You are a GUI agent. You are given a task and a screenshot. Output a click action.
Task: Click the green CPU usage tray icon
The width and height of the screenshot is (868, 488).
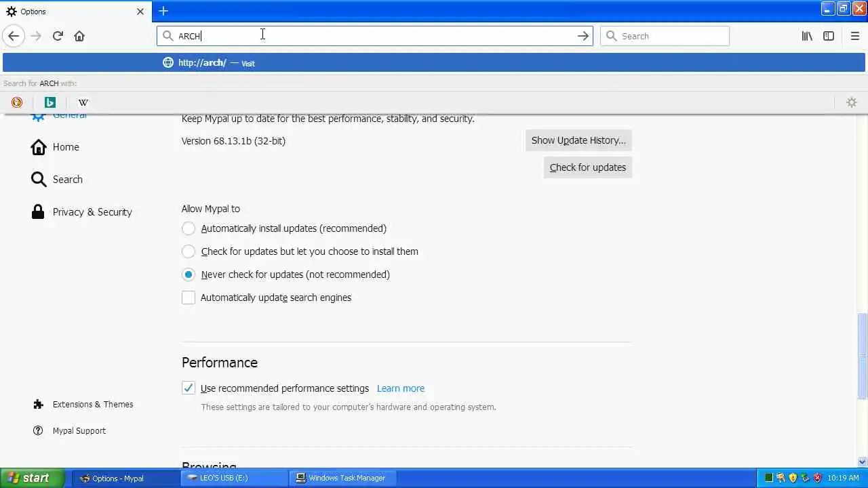[x=768, y=478]
